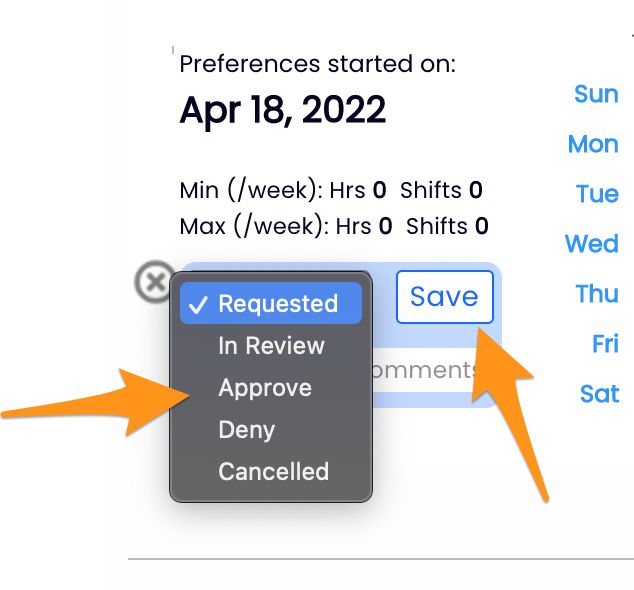634x590 pixels.
Task: Select the Tue day link
Action: pos(597,194)
